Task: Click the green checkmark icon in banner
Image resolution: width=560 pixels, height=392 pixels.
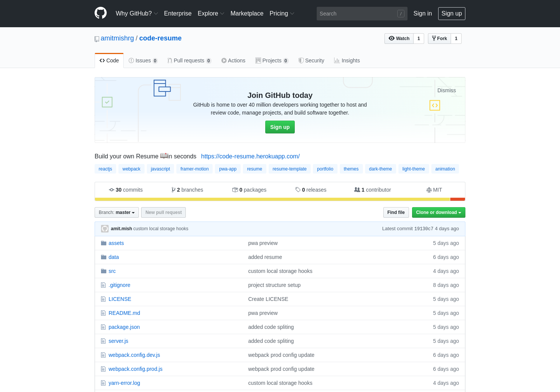Action: (x=107, y=102)
